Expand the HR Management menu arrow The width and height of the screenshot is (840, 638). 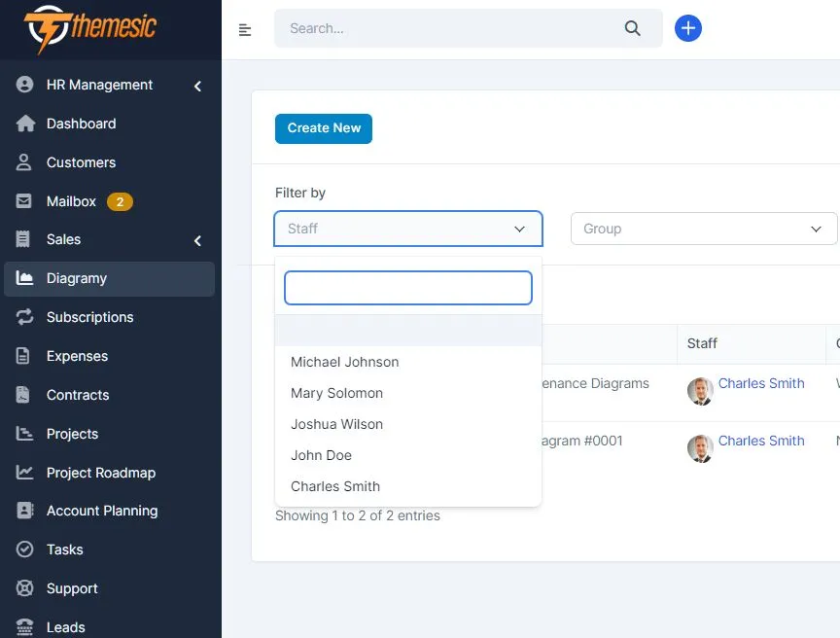coord(197,86)
